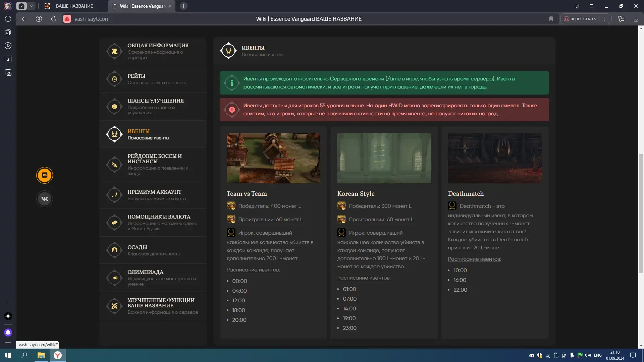Viewport: 644px width, 362px height.
Task: Open ОБЩАЯ ИНФОРМАЦИЯ wiki section
Action: (x=153, y=51)
